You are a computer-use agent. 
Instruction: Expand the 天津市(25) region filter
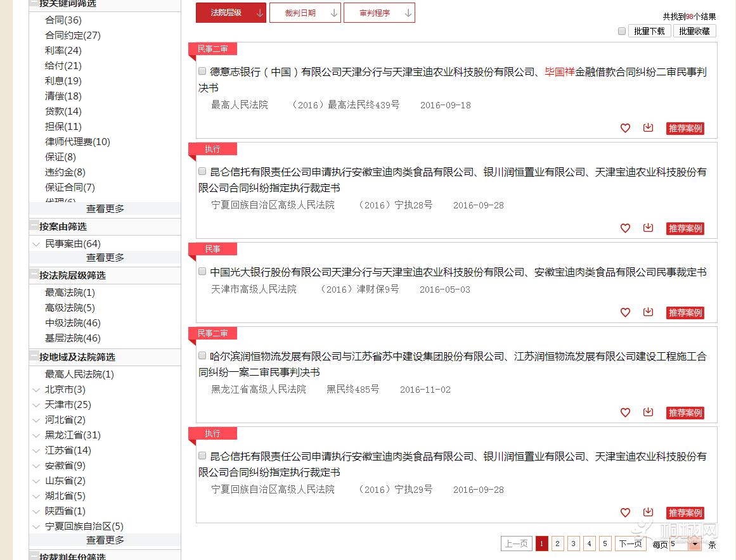[36, 405]
